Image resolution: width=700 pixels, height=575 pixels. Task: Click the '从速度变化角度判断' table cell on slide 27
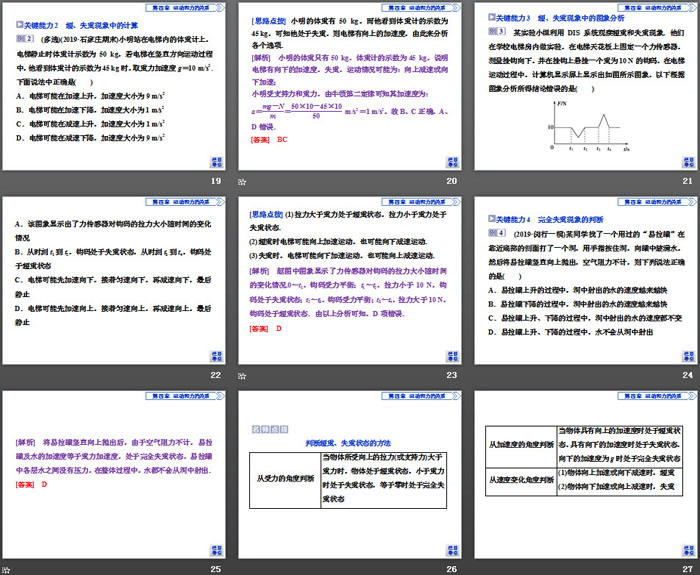pyautogui.click(x=521, y=480)
